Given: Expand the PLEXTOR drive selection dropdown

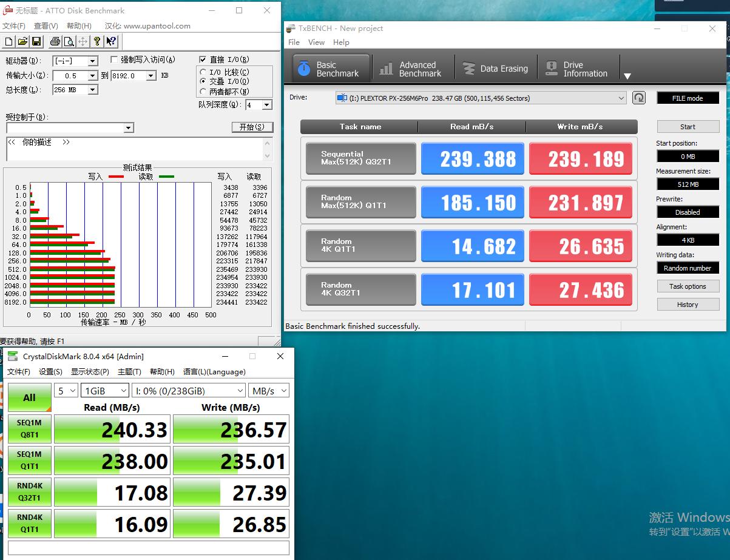Looking at the screenshot, I should (621, 98).
